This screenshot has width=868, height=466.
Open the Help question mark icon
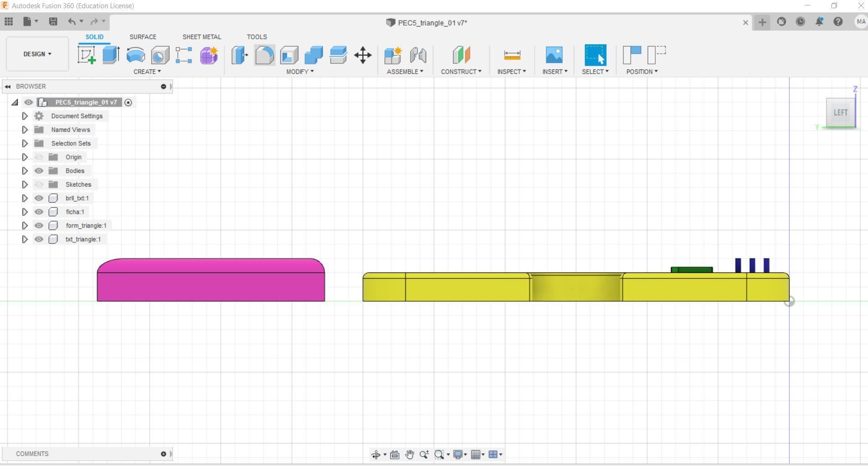click(x=838, y=21)
